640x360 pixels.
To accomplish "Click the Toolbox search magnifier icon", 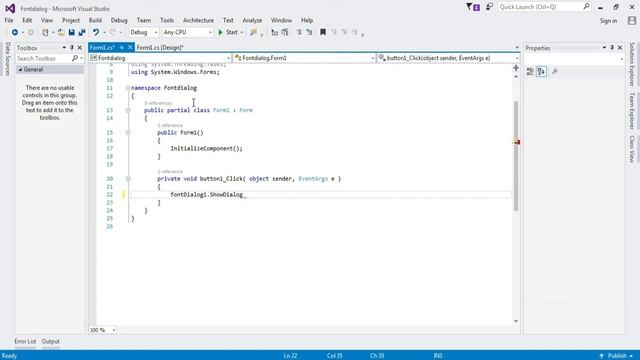I will [75, 59].
